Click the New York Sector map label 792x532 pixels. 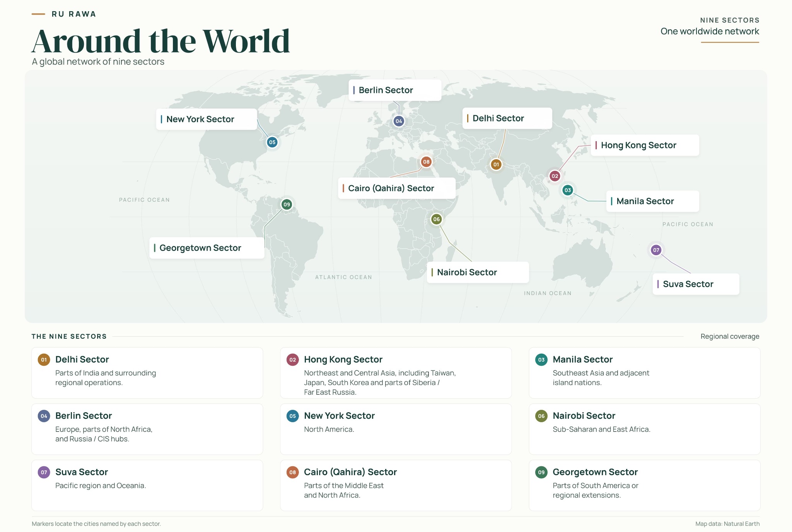click(207, 119)
